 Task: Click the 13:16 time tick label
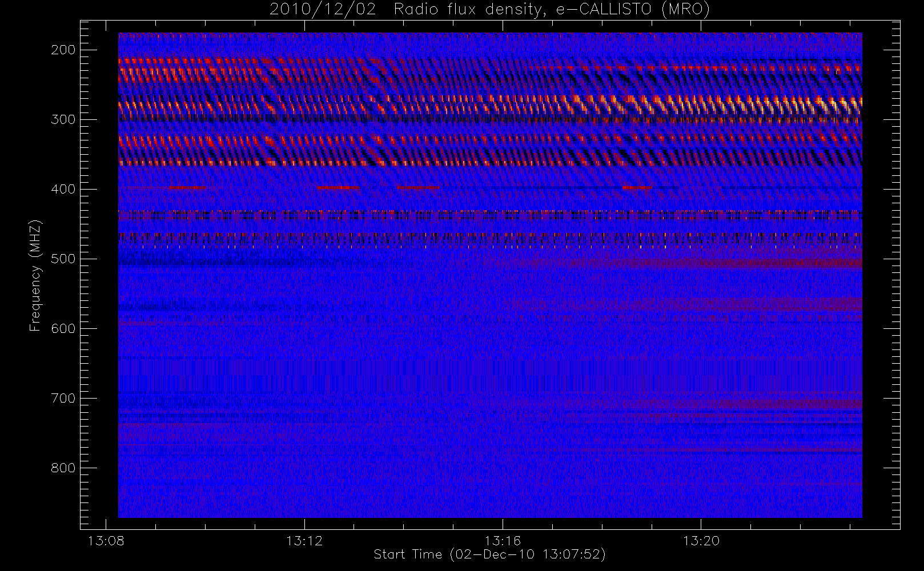coord(503,540)
